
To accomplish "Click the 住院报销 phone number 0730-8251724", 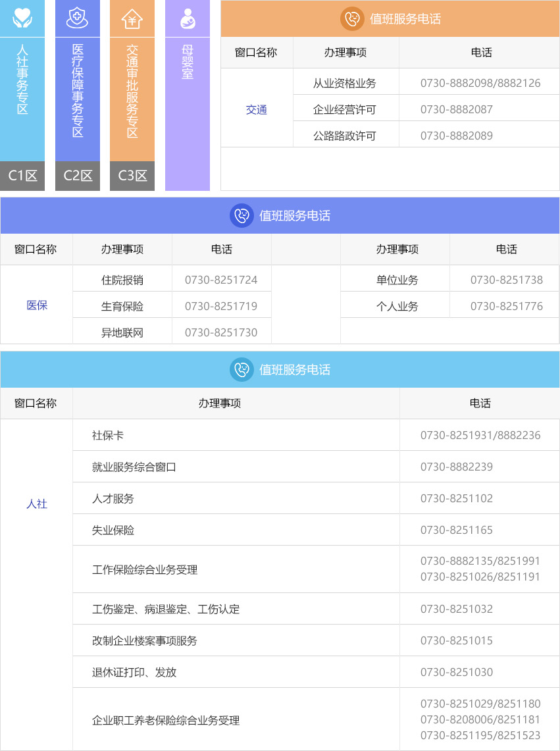I will (x=221, y=280).
